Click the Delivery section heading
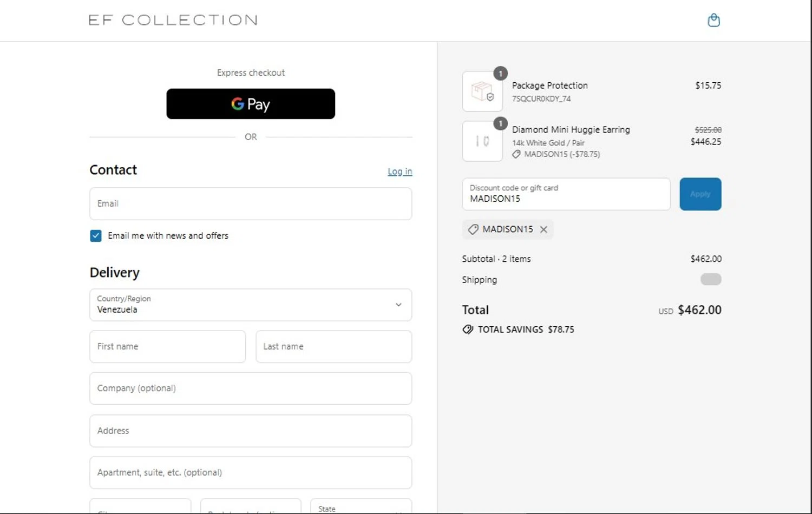This screenshot has width=812, height=514. tap(115, 273)
